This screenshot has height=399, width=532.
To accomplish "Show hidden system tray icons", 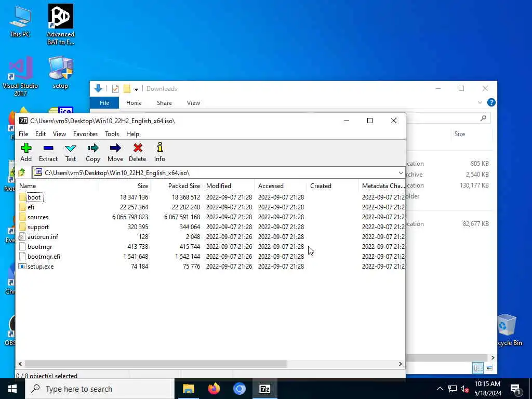I will 440,389.
